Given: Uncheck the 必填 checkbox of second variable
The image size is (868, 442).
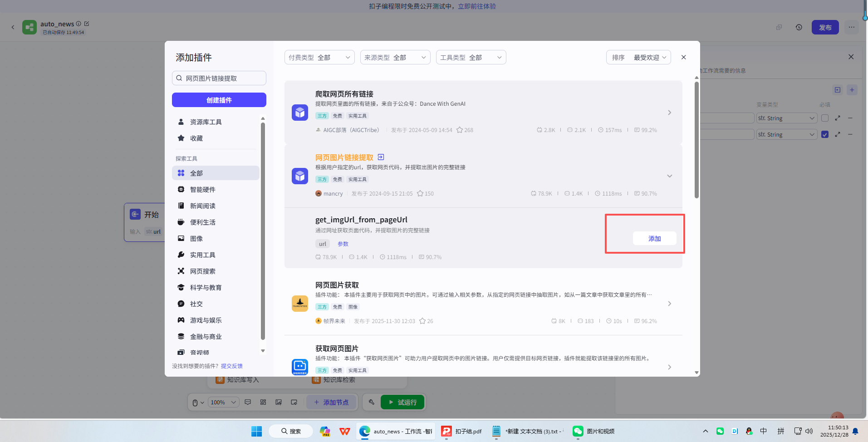Looking at the screenshot, I should coord(825,134).
